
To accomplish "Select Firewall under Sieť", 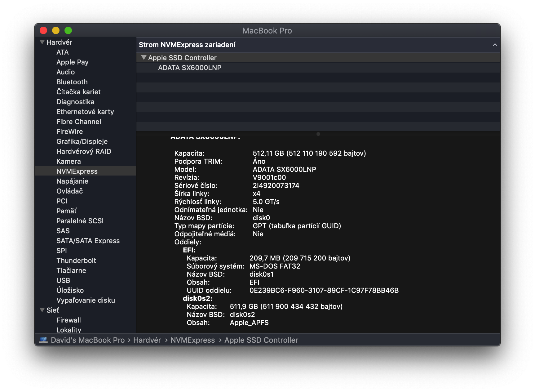I will (69, 320).
